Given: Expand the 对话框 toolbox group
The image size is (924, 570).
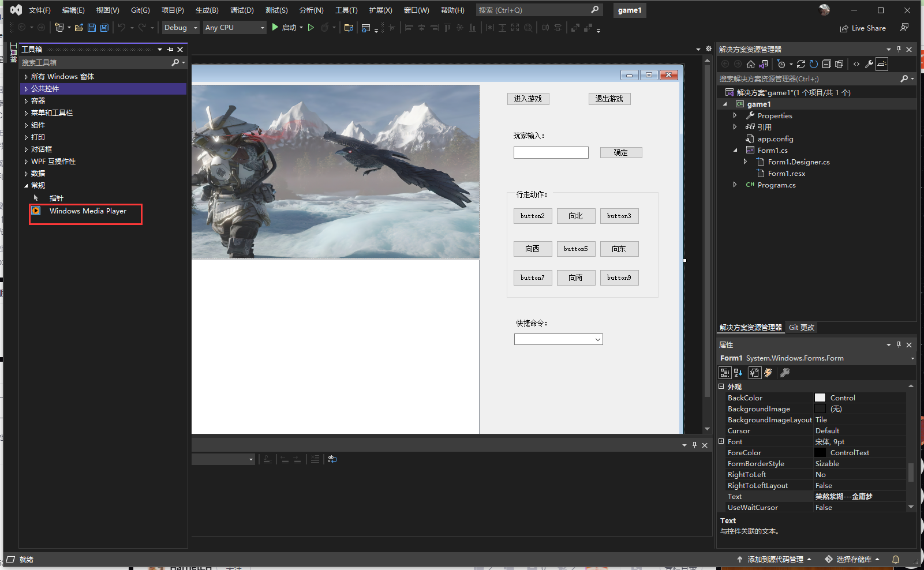Looking at the screenshot, I should point(26,149).
